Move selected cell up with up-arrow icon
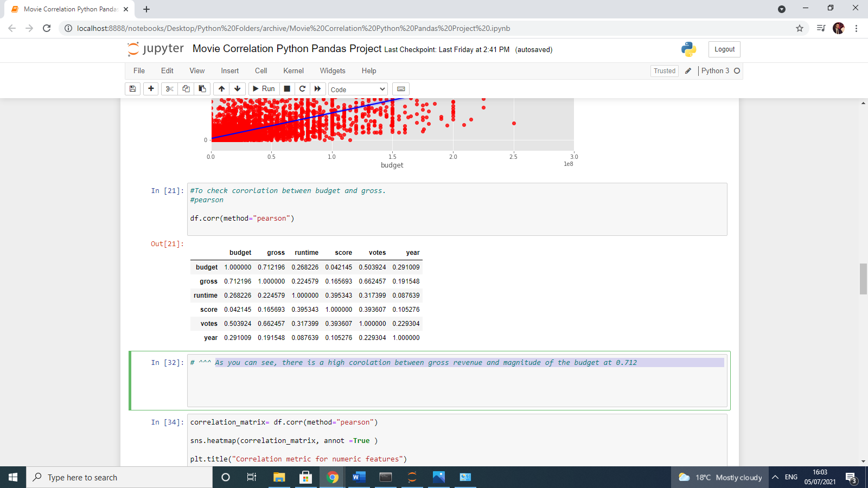 tap(221, 88)
